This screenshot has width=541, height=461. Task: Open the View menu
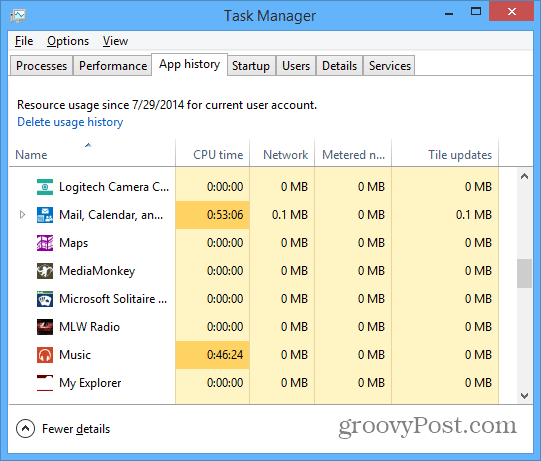tap(115, 41)
